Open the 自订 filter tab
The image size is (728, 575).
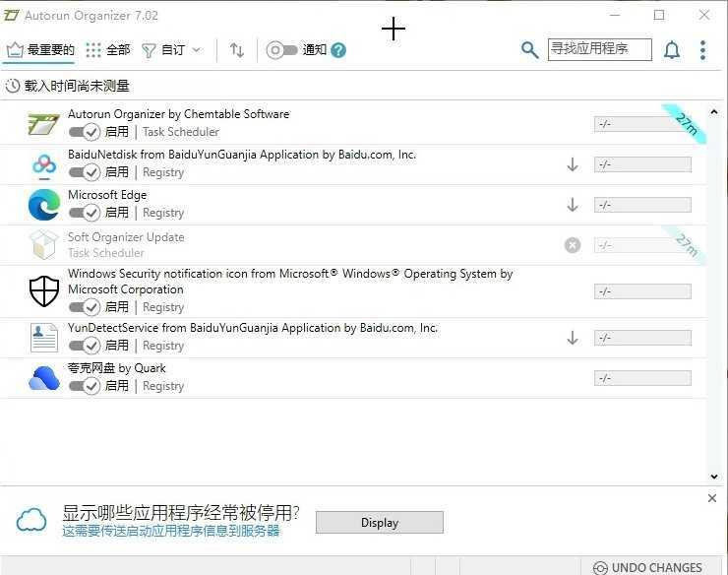(x=164, y=50)
